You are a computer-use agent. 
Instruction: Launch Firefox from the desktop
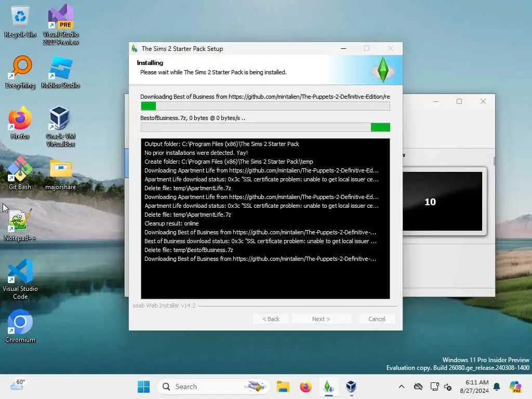coord(20,123)
